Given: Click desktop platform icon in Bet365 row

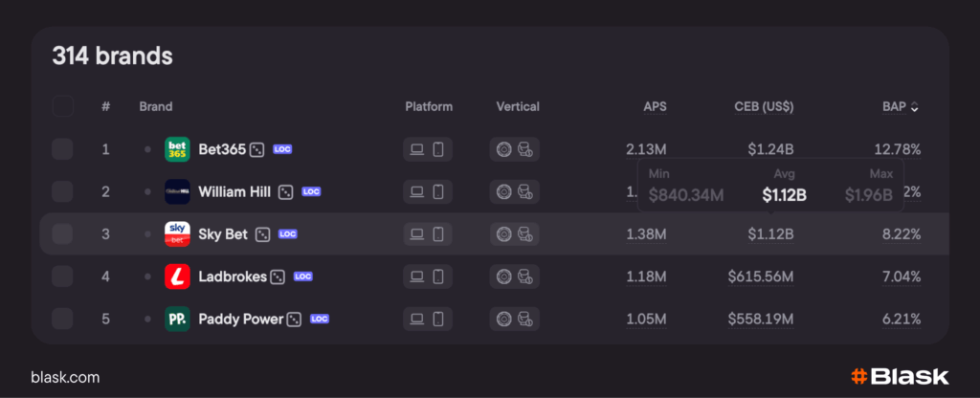Looking at the screenshot, I should [416, 149].
